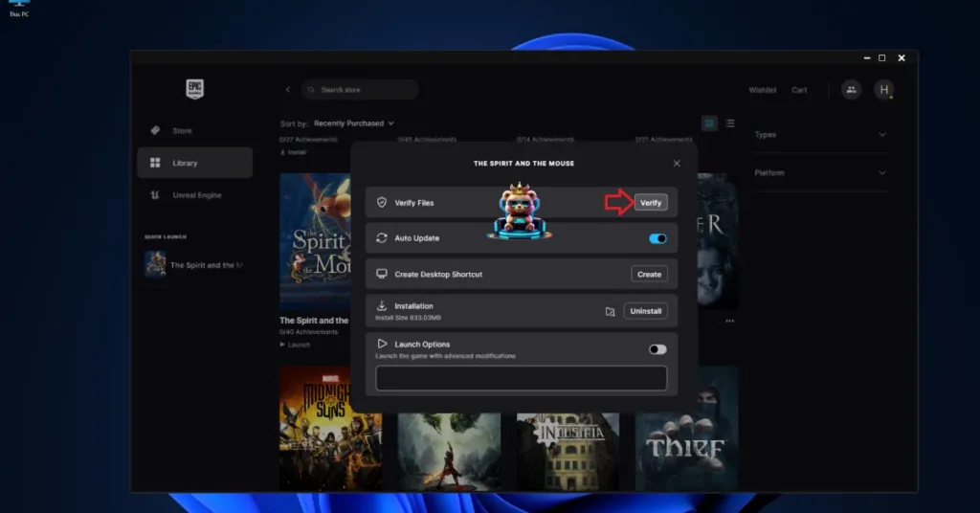Close the Spirit and the Mouse dialog
The image size is (980, 513).
tap(677, 163)
